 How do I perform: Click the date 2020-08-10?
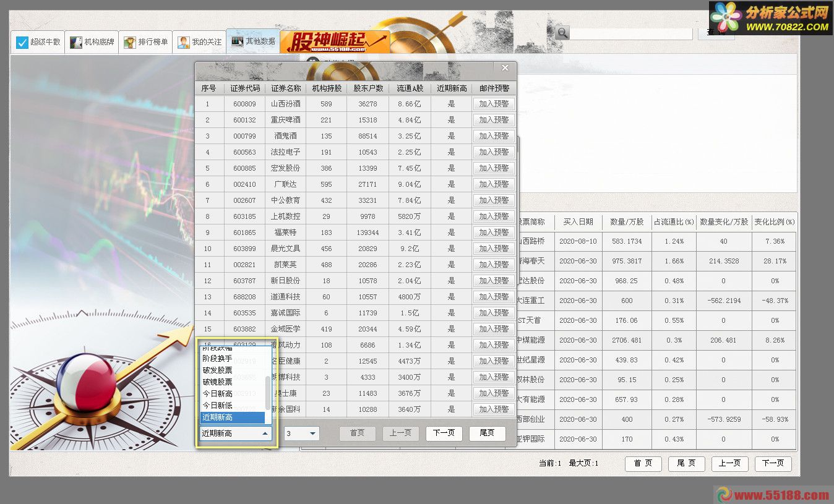tap(578, 241)
